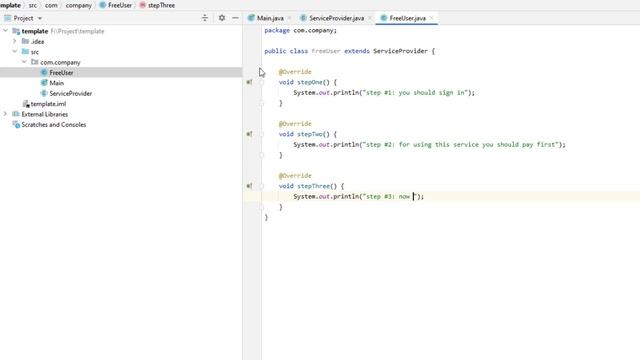
Task: Fold the stepTwo method in gutter
Action: click(261, 134)
